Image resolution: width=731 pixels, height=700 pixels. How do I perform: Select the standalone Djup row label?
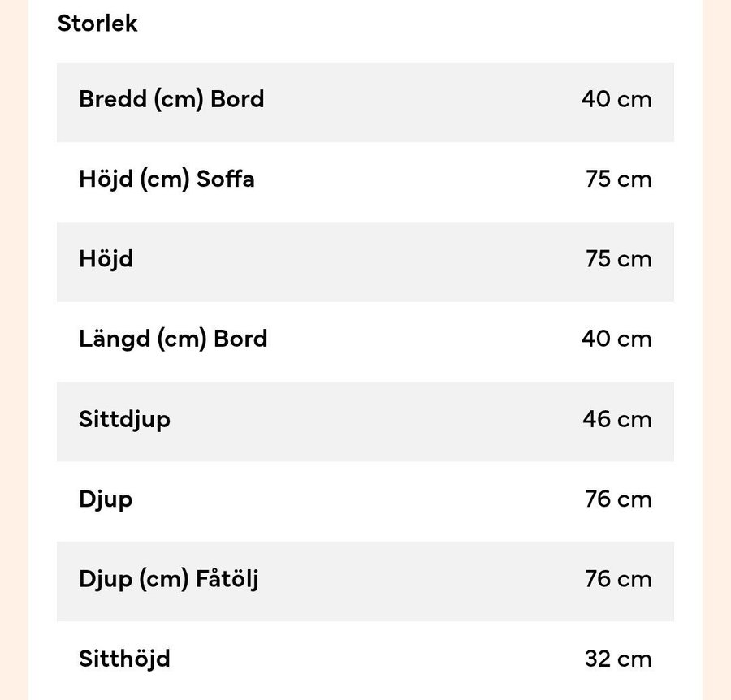coord(106,499)
